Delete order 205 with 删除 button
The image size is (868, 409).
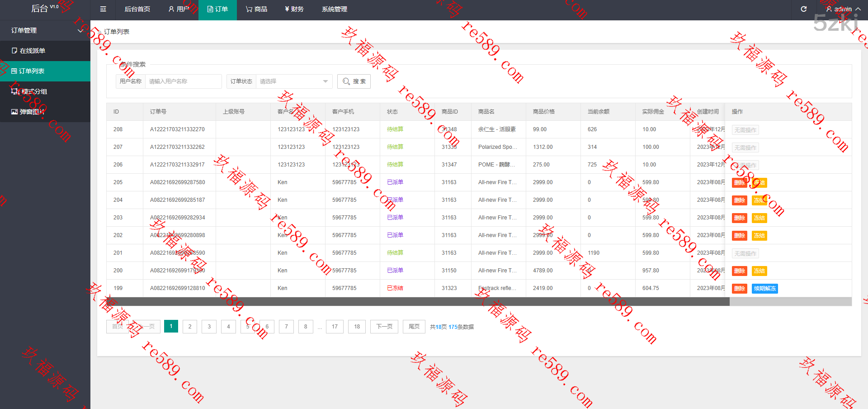739,183
